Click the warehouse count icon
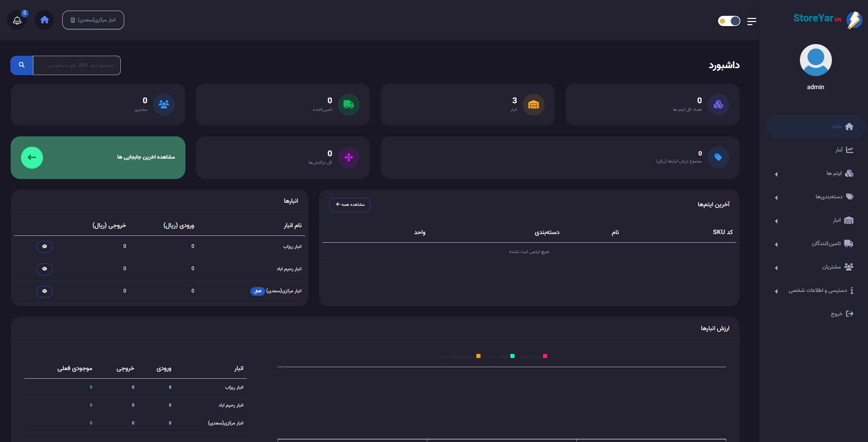 point(534,104)
